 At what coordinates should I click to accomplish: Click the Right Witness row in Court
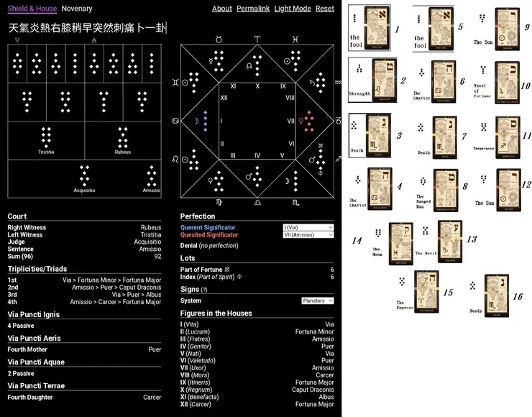click(x=85, y=227)
